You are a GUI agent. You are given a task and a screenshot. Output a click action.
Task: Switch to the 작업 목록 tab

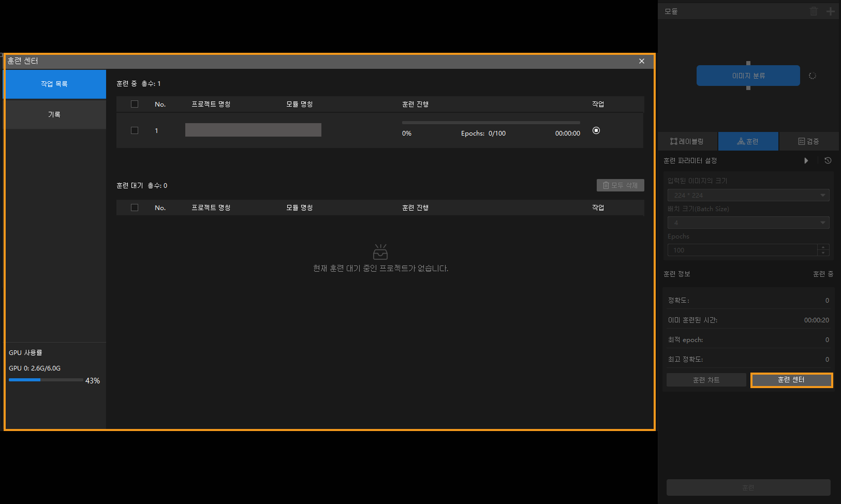[55, 84]
